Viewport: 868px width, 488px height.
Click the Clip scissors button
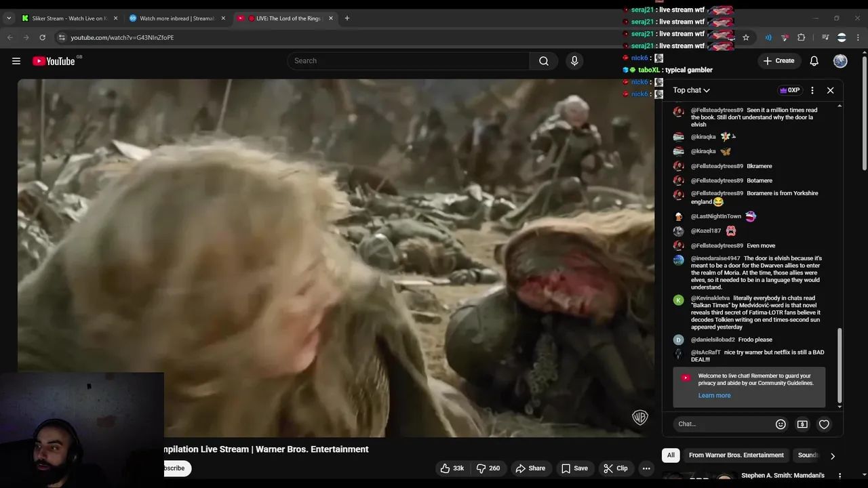pos(616,468)
